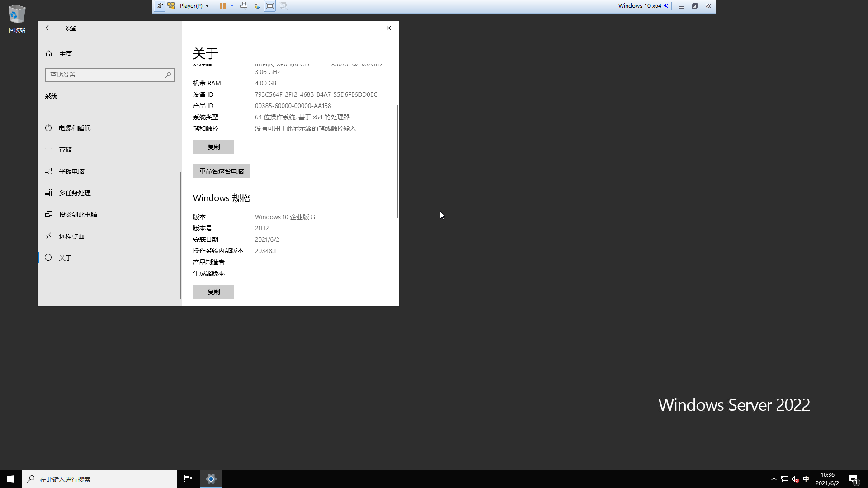868x488 pixels.
Task: Click 重命名这台电脑 button
Action: point(221,171)
